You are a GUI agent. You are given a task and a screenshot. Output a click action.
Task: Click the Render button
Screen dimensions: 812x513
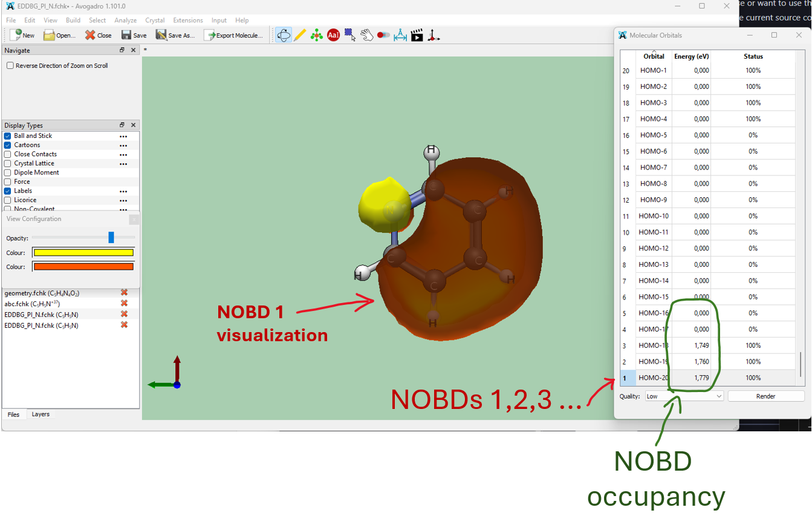(x=765, y=396)
